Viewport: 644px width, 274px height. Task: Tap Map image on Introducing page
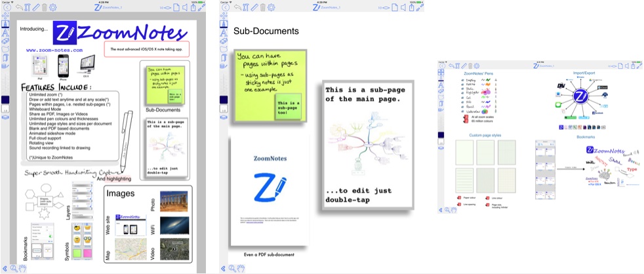(x=131, y=249)
